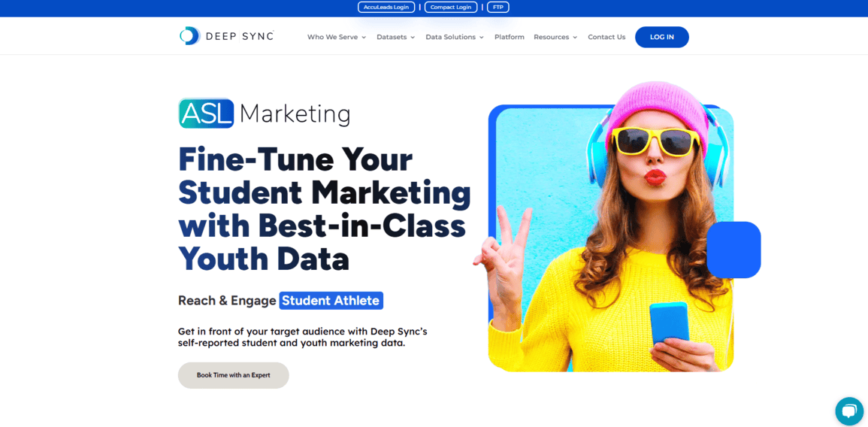Click Book Time with an Expert
The width and height of the screenshot is (868, 427).
[233, 375]
